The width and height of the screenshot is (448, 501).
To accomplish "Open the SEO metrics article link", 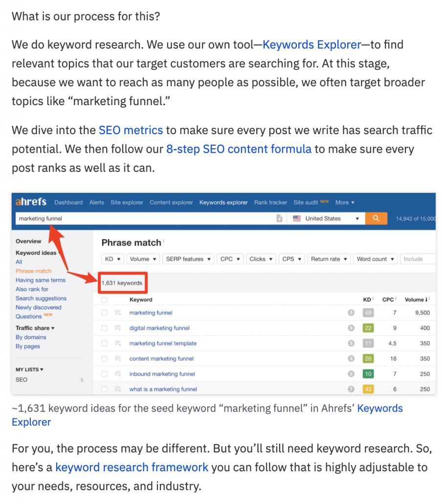I will point(131,130).
